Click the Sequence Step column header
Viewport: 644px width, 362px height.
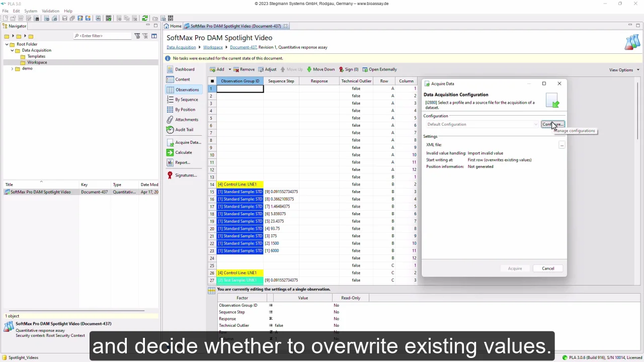click(281, 81)
